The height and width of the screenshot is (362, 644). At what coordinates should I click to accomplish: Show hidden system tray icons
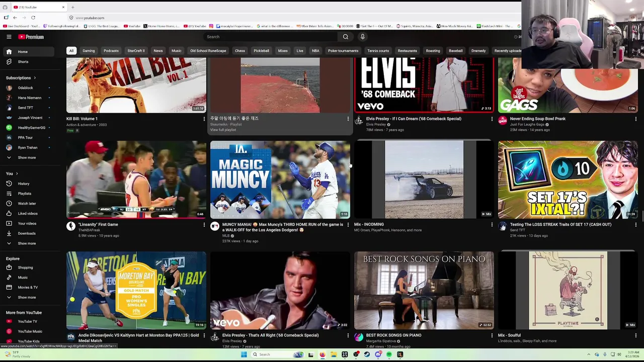coord(589,354)
